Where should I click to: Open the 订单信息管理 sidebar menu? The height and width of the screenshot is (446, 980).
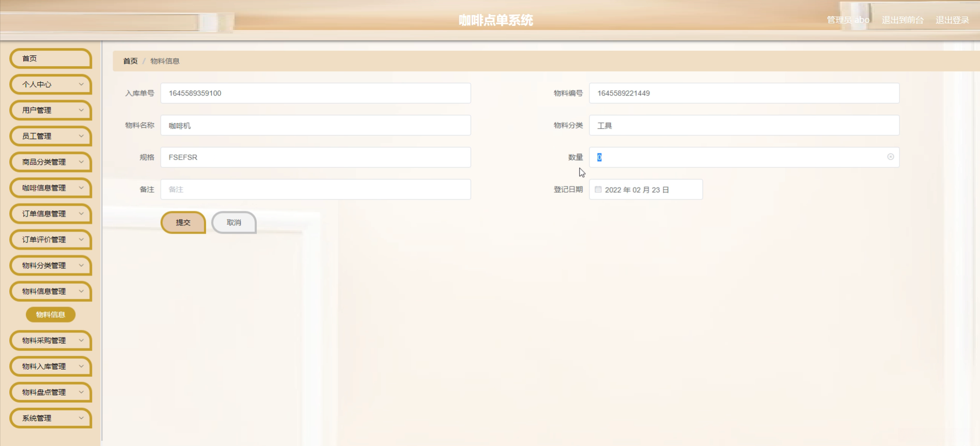click(51, 213)
